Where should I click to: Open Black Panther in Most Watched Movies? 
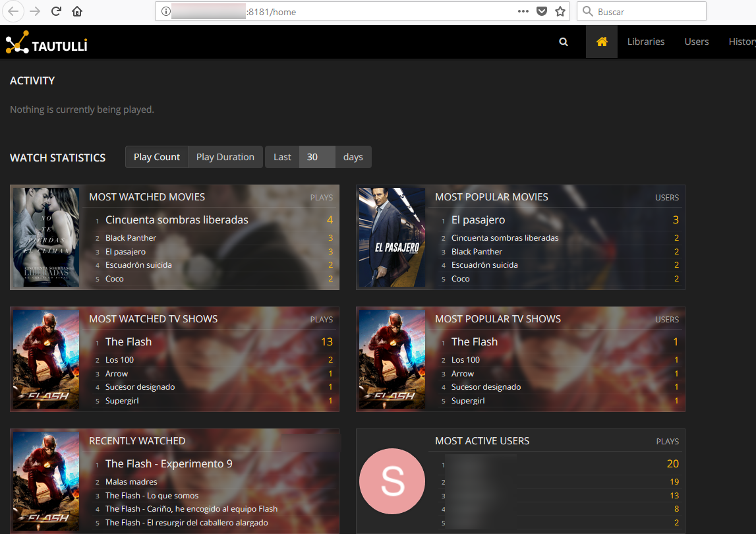[x=131, y=238]
